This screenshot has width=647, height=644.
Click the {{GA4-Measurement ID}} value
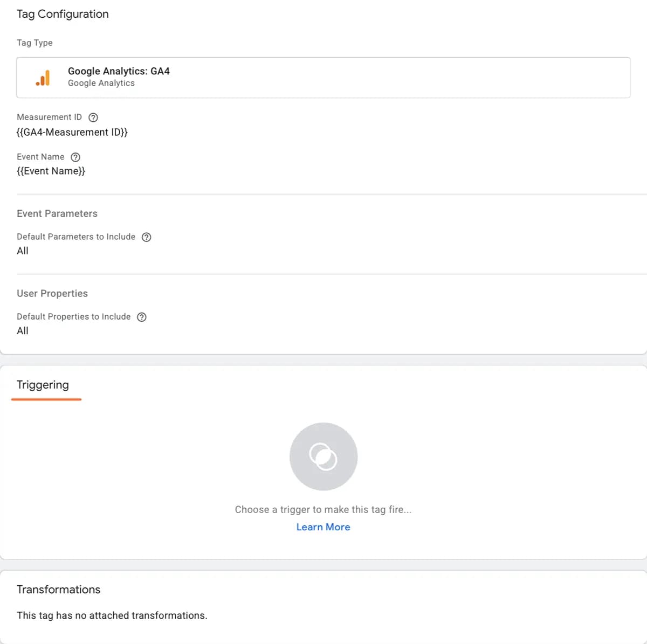(72, 132)
